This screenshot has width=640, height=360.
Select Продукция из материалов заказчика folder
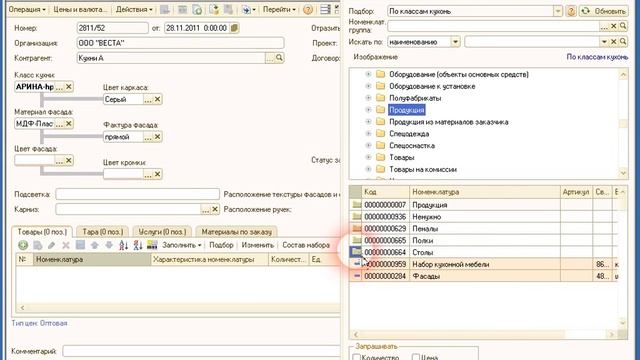click(x=449, y=122)
